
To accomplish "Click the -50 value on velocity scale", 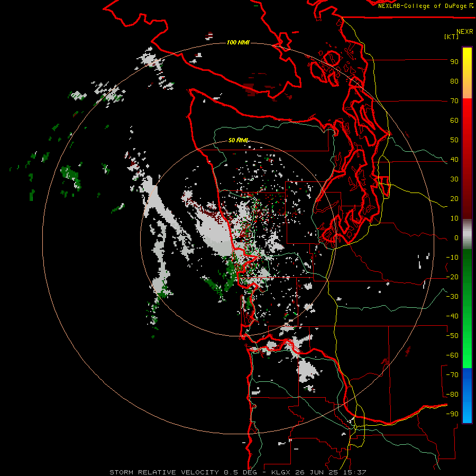I will click(x=452, y=336).
